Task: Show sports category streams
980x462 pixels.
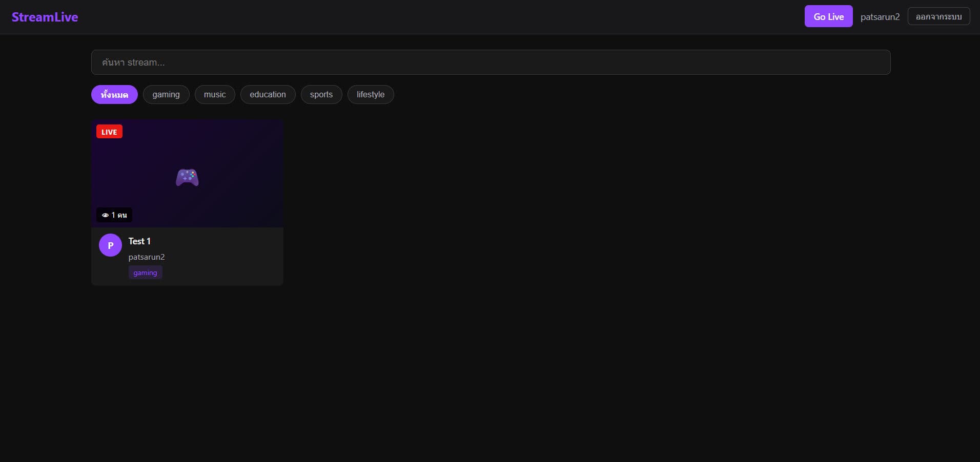Action: coord(321,94)
